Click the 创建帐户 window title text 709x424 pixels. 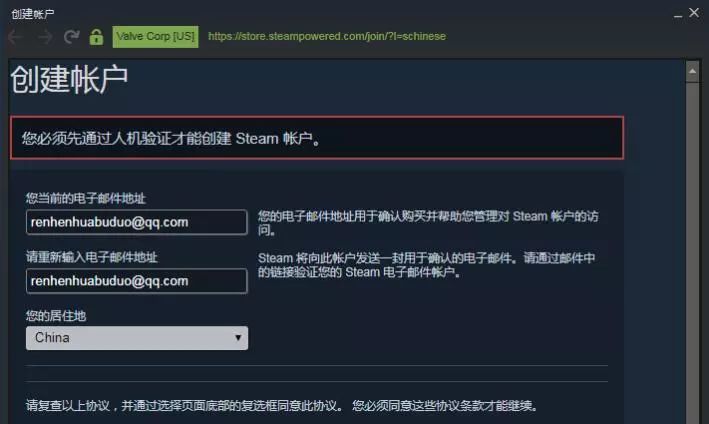pyautogui.click(x=33, y=14)
